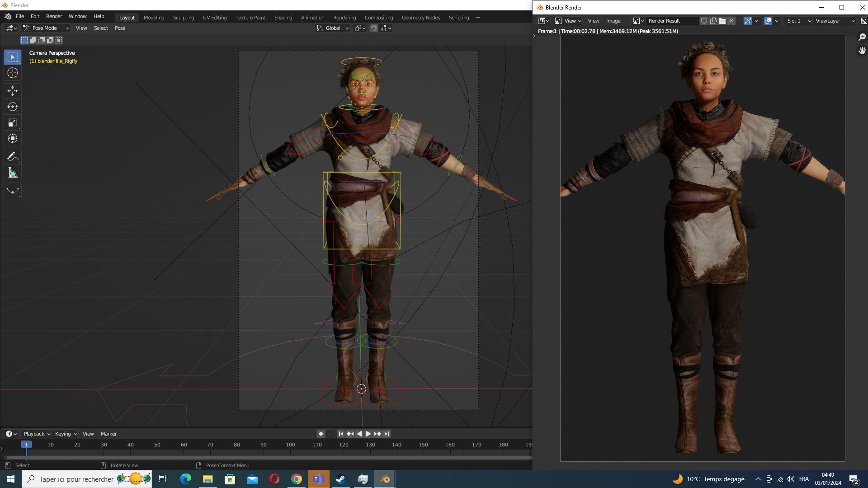Viewport: 868px width, 488px height.
Task: Select the Transform tool
Action: [x=13, y=138]
